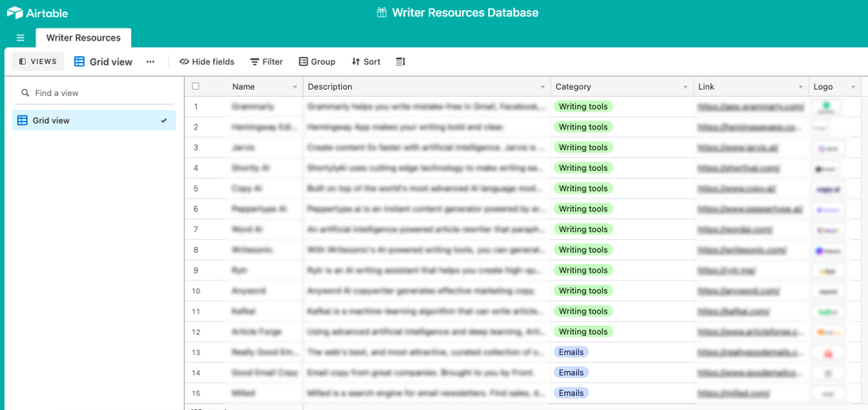Toggle the Views sidebar button
The width and height of the screenshot is (868, 410).
[38, 61]
